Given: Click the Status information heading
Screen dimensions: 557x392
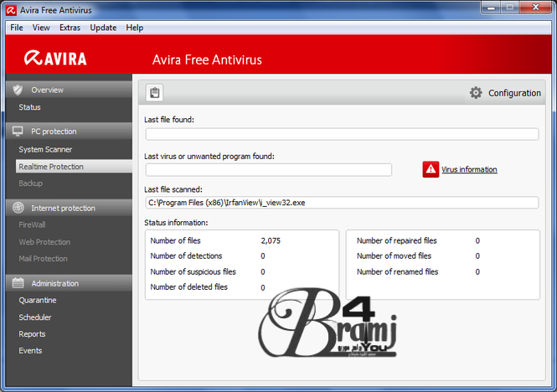Looking at the screenshot, I should click(x=176, y=223).
